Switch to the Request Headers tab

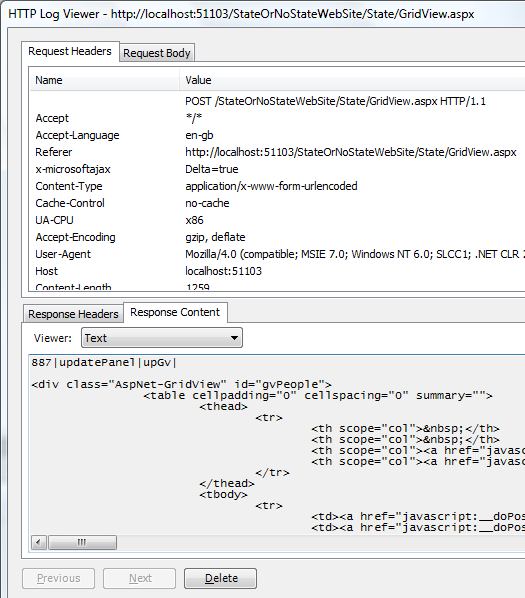(x=70, y=51)
